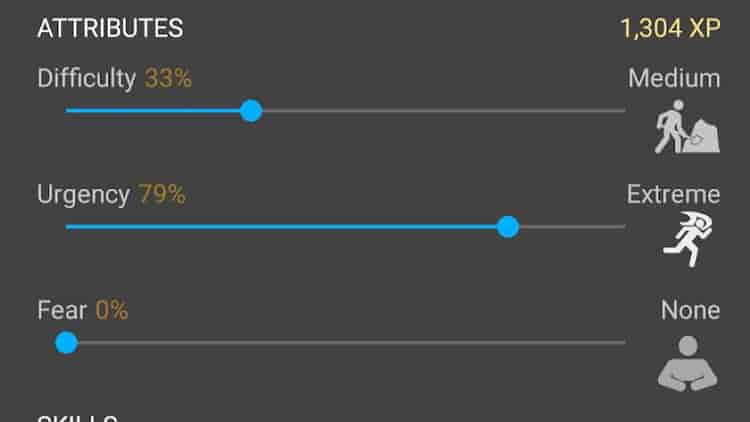750x422 pixels.
Task: Click the None fear level text
Action: click(x=690, y=310)
